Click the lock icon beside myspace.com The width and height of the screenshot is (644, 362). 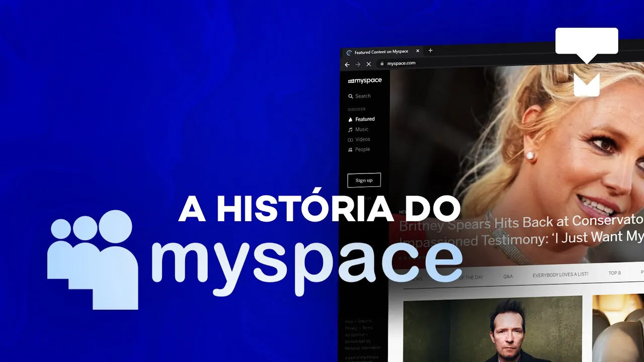point(382,64)
